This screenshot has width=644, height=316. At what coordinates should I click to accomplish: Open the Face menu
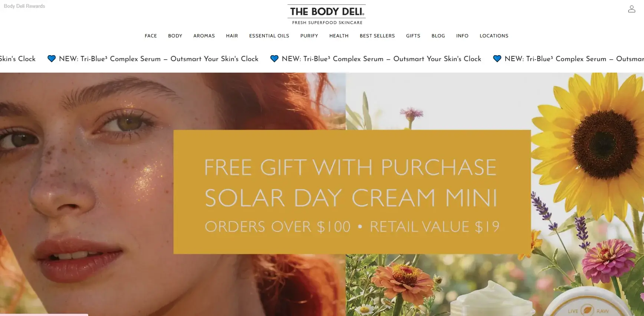tap(151, 36)
